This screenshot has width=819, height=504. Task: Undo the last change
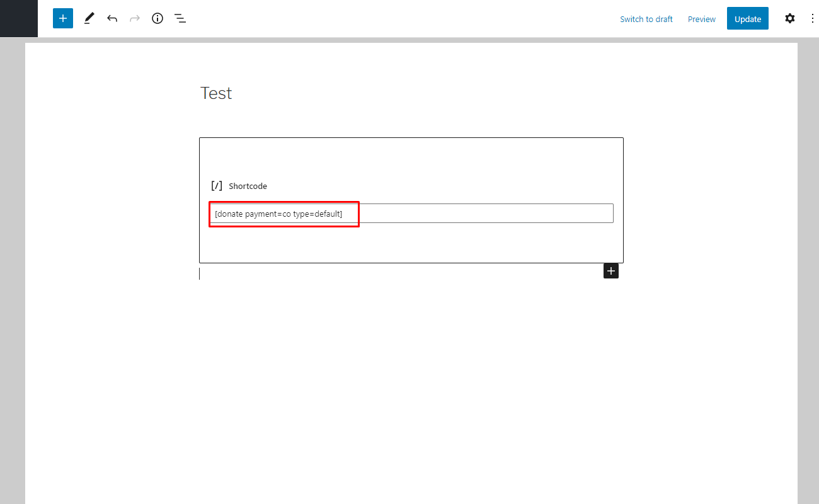pos(112,18)
